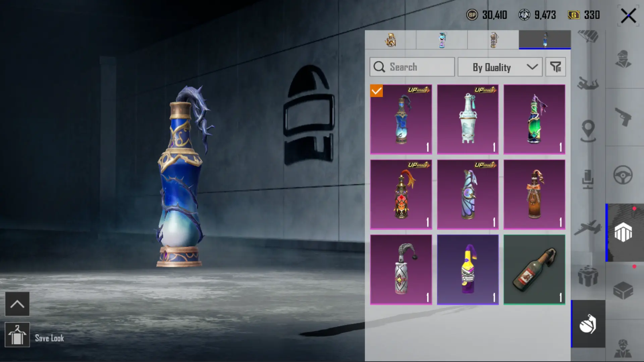Expand the up-arrow chevron panel
Viewport: 644px width, 362px height.
[17, 304]
